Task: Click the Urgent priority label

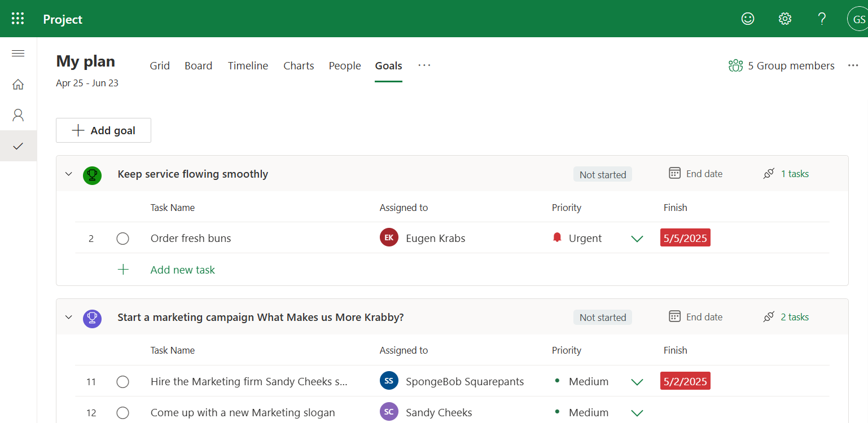Action: 585,238
